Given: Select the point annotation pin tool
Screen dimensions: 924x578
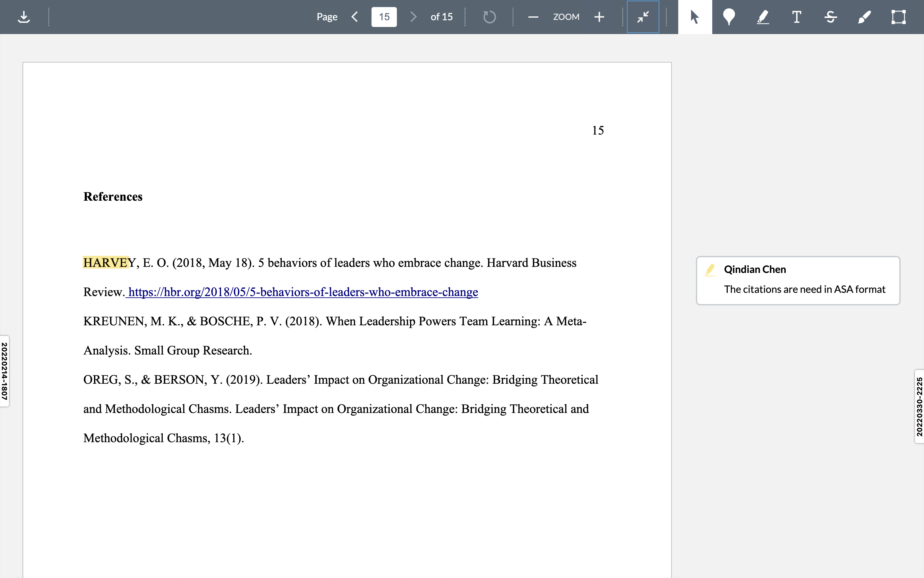Looking at the screenshot, I should [729, 17].
